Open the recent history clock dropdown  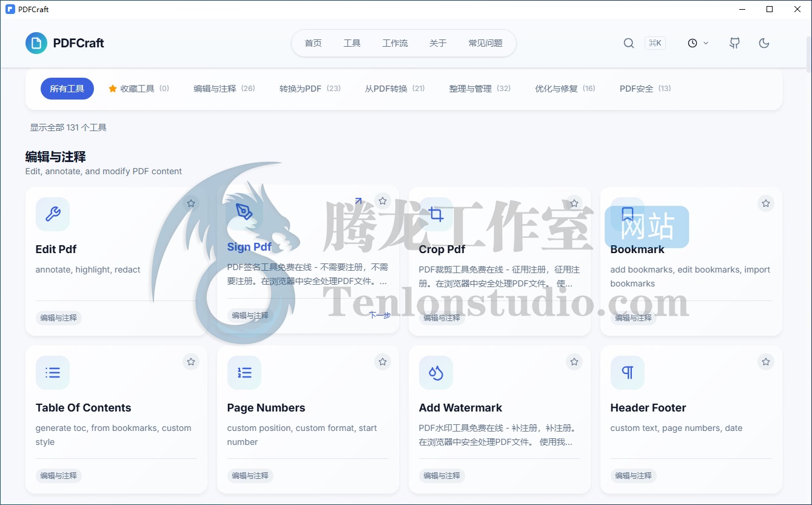[698, 43]
